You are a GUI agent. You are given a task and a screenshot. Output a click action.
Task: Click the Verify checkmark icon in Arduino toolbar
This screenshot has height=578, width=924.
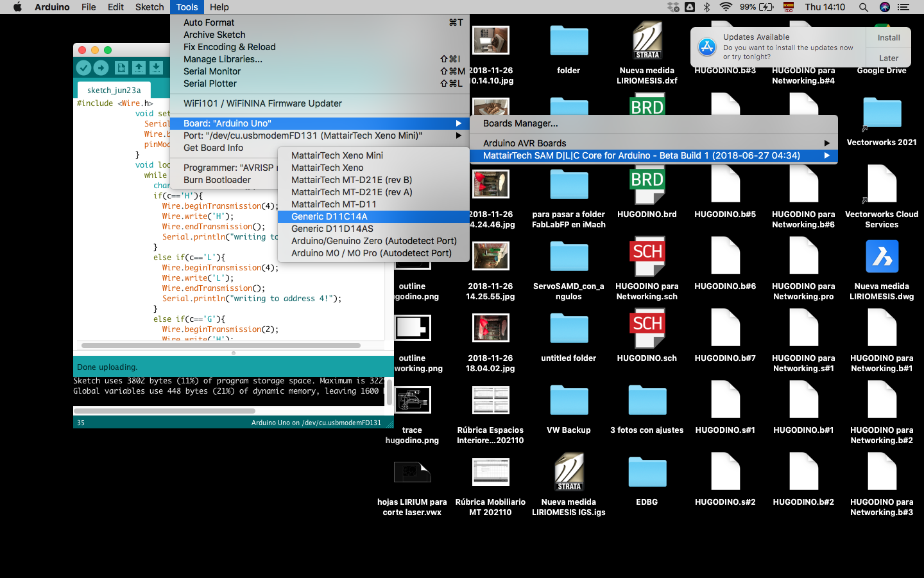[83, 67]
